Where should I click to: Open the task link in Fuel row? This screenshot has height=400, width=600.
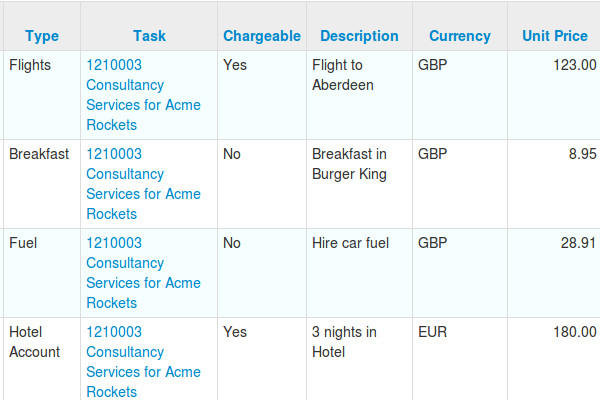pos(143,273)
